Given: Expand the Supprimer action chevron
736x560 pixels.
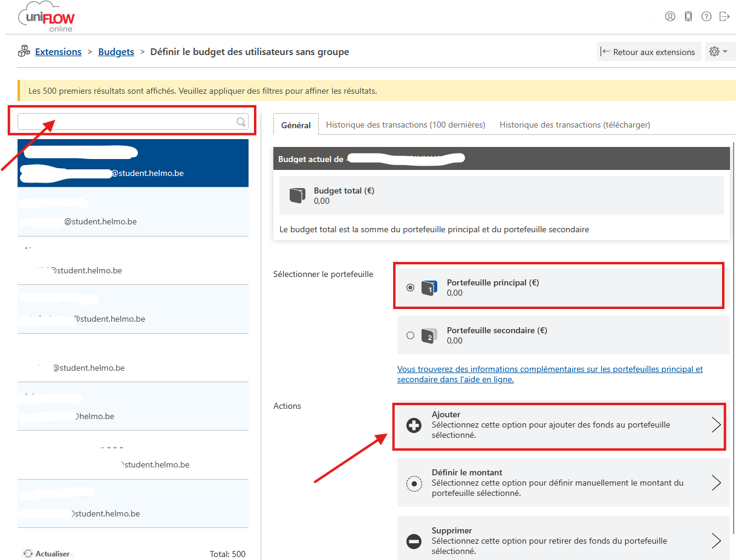Looking at the screenshot, I should pyautogui.click(x=716, y=540).
